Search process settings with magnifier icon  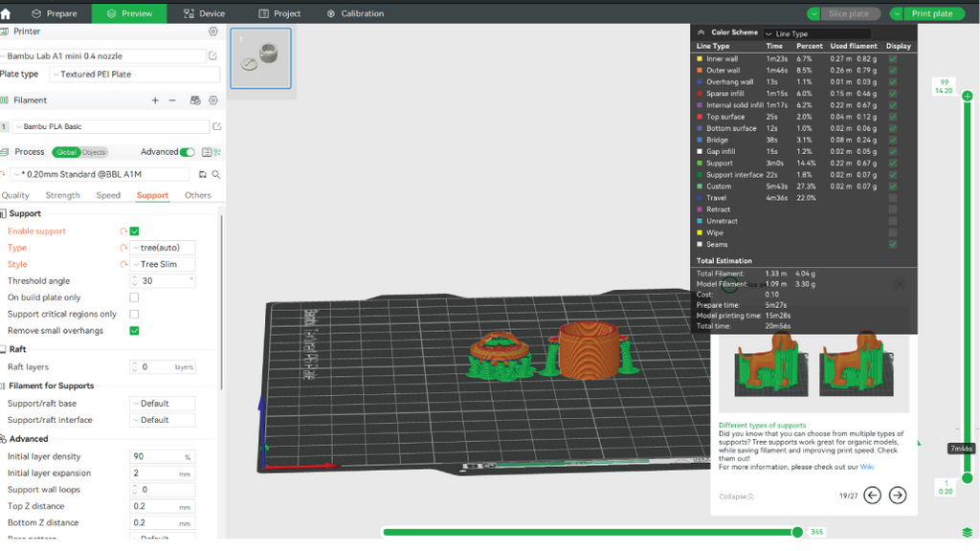pos(216,174)
